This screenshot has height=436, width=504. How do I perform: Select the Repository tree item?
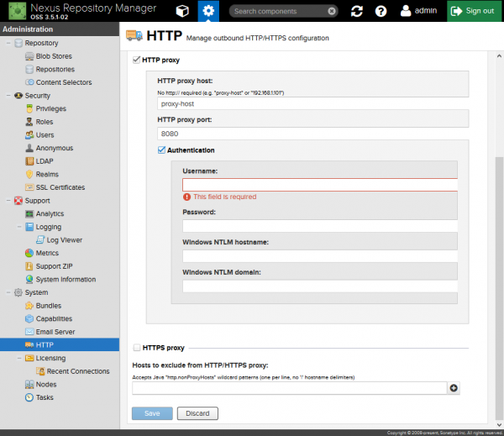(x=41, y=43)
